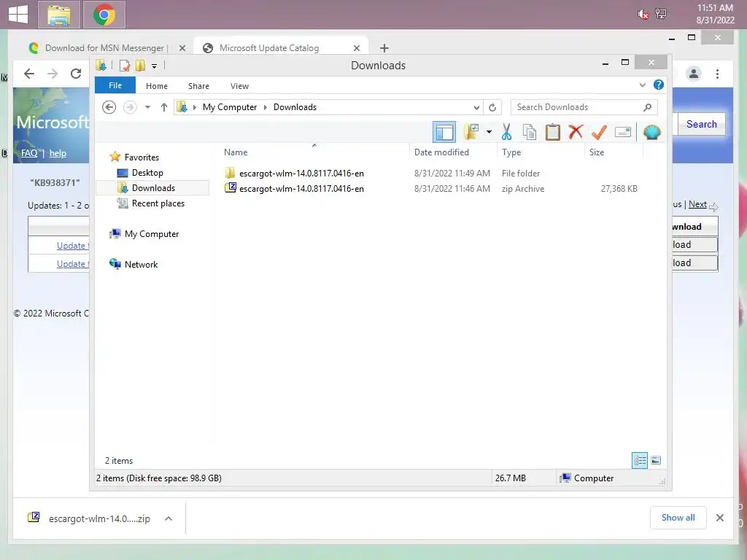Screen dimensions: 747x560
Task: Go up one folder level
Action: pos(164,107)
